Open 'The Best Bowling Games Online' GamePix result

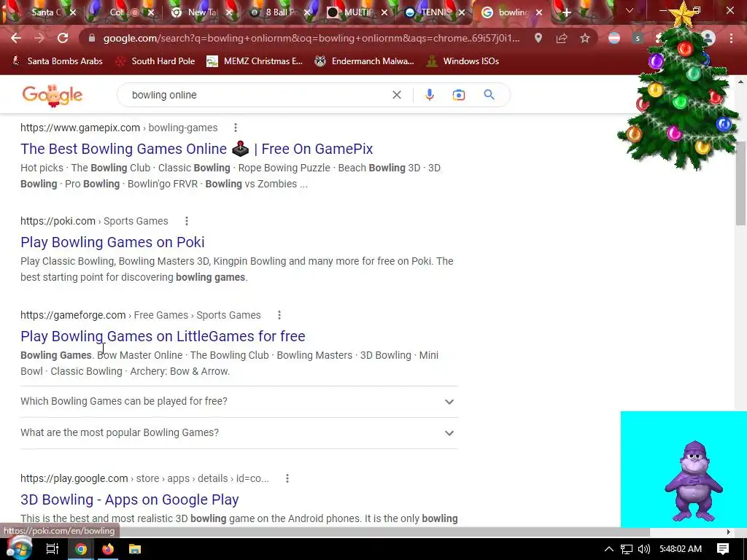196,149
